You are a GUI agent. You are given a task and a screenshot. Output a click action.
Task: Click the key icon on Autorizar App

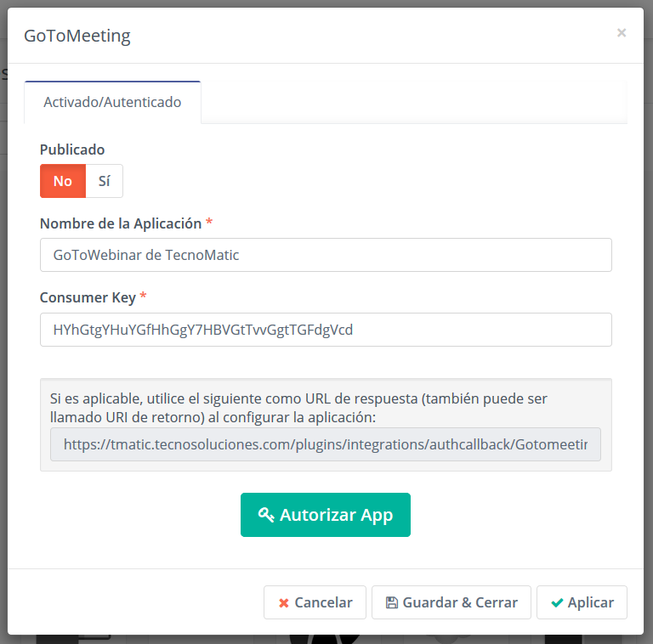pos(266,515)
